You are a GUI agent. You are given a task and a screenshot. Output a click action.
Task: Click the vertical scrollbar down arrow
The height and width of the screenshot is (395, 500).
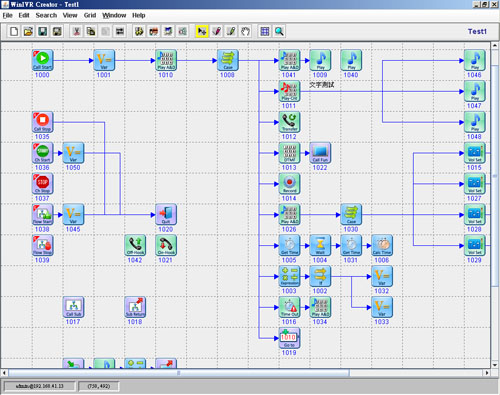[495, 365]
